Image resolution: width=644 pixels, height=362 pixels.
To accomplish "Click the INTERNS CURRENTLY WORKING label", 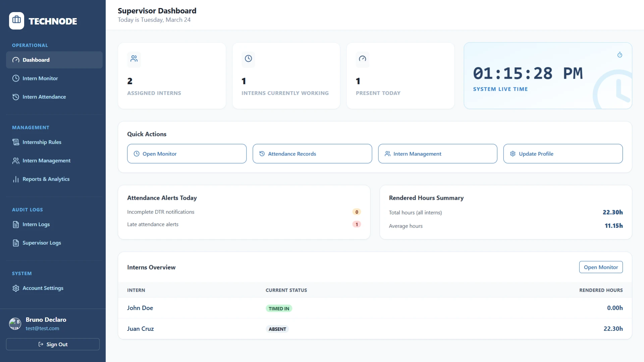I will [x=285, y=93].
